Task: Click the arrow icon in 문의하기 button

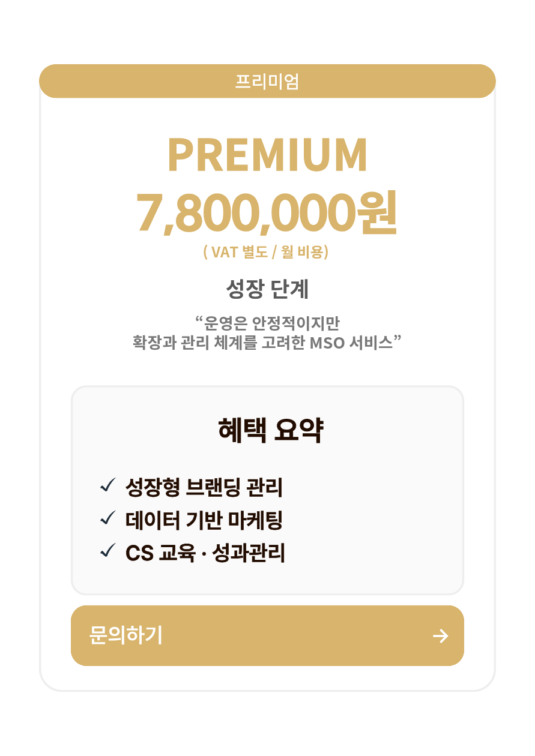Action: (441, 636)
